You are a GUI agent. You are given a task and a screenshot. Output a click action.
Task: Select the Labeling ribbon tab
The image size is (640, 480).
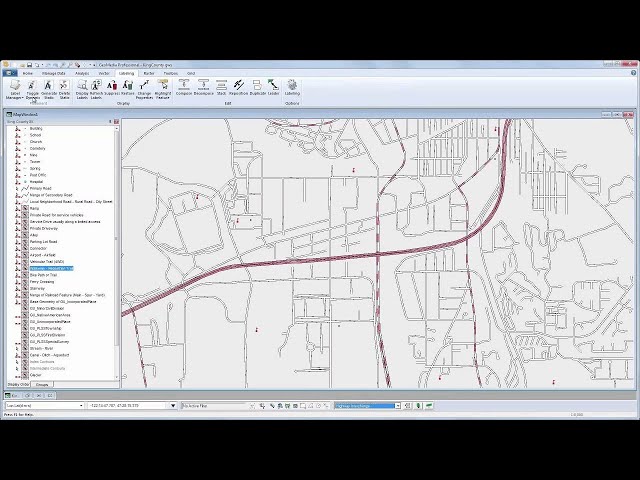tap(127, 73)
